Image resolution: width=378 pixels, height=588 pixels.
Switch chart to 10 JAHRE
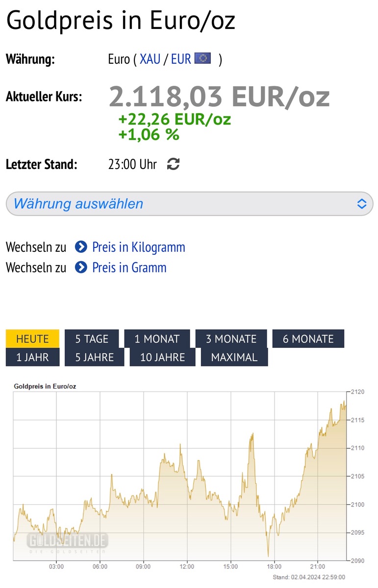click(x=163, y=357)
